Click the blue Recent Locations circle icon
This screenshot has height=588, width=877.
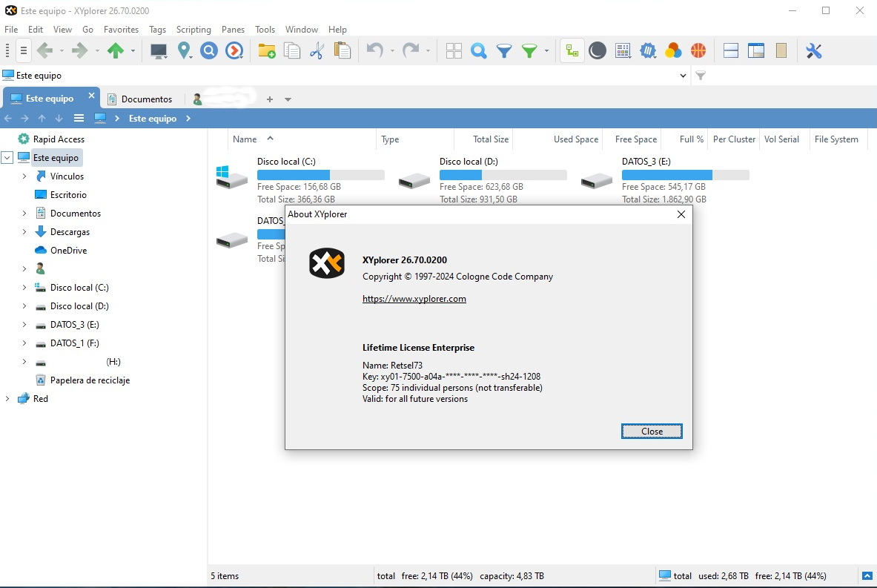209,51
